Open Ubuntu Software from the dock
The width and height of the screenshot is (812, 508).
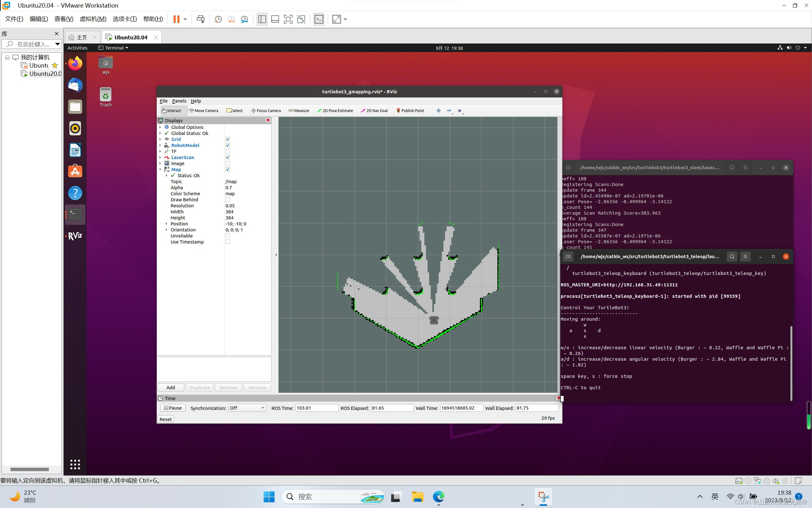75,171
